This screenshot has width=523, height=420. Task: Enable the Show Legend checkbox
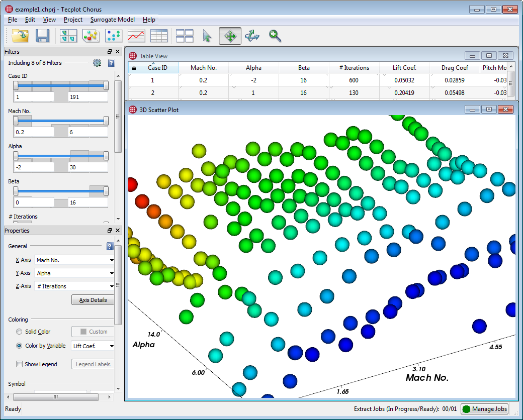(x=19, y=364)
